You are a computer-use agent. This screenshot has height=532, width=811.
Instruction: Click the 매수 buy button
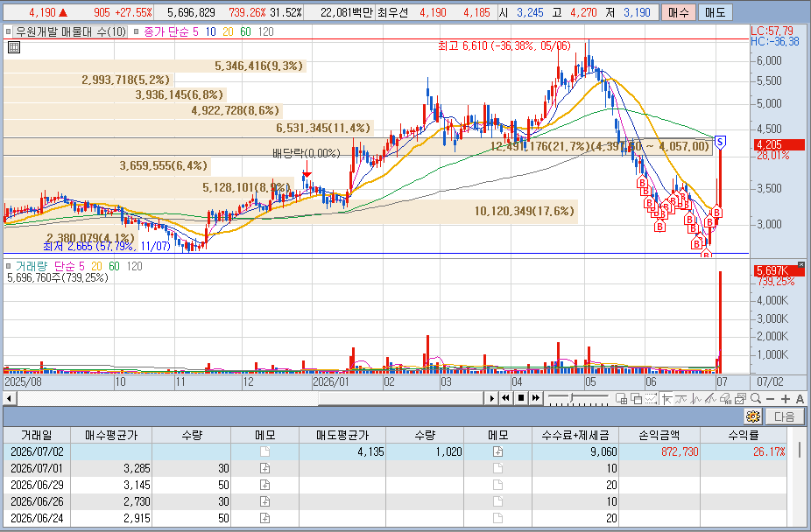pyautogui.click(x=678, y=12)
